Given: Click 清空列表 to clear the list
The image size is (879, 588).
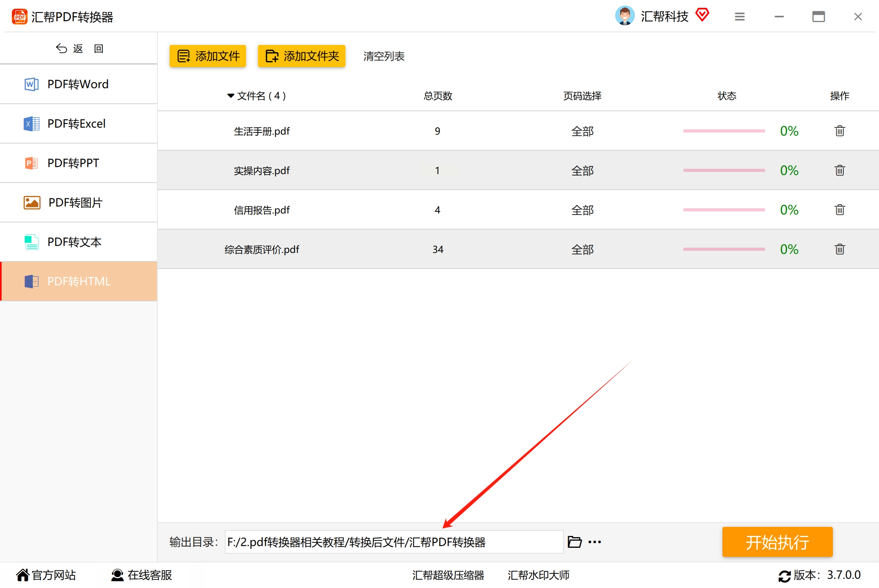Looking at the screenshot, I should point(384,56).
